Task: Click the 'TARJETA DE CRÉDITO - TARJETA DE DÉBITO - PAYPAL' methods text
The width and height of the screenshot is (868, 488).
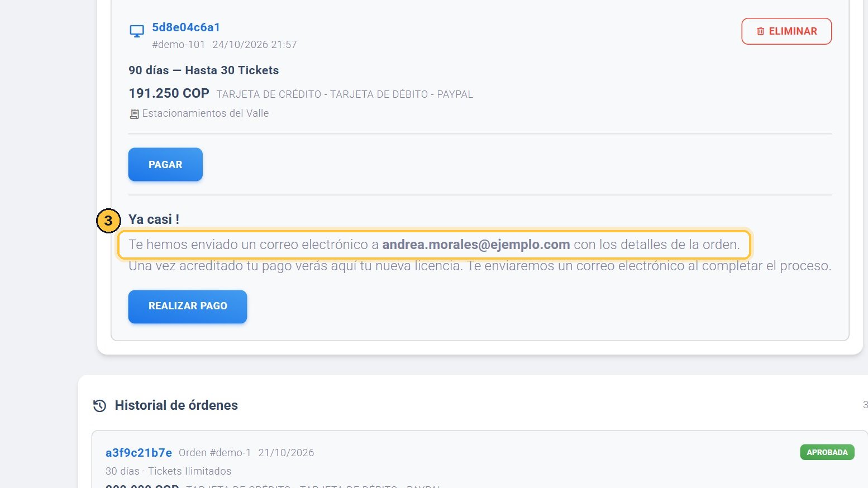Action: [345, 94]
